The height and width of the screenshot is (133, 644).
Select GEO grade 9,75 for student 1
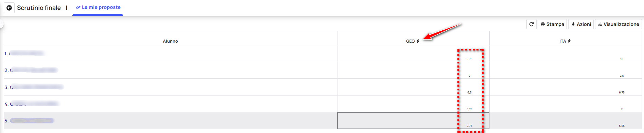pyautogui.click(x=413, y=54)
